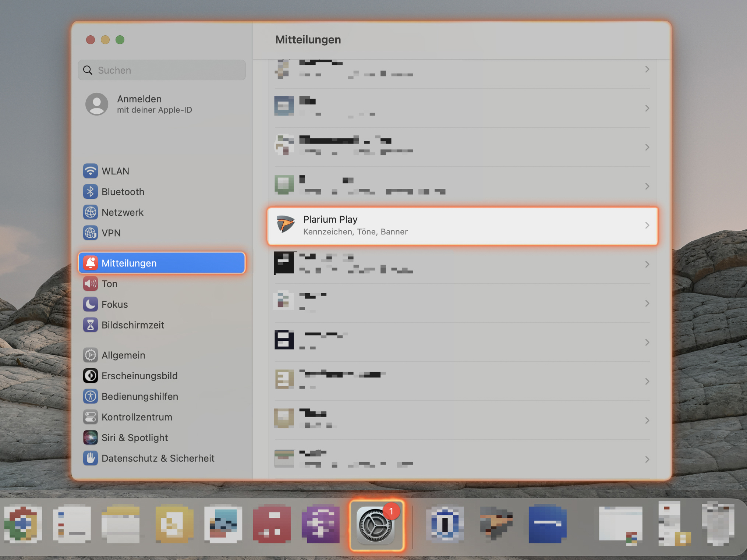
Task: Click the Fokus moon icon
Action: tap(90, 304)
